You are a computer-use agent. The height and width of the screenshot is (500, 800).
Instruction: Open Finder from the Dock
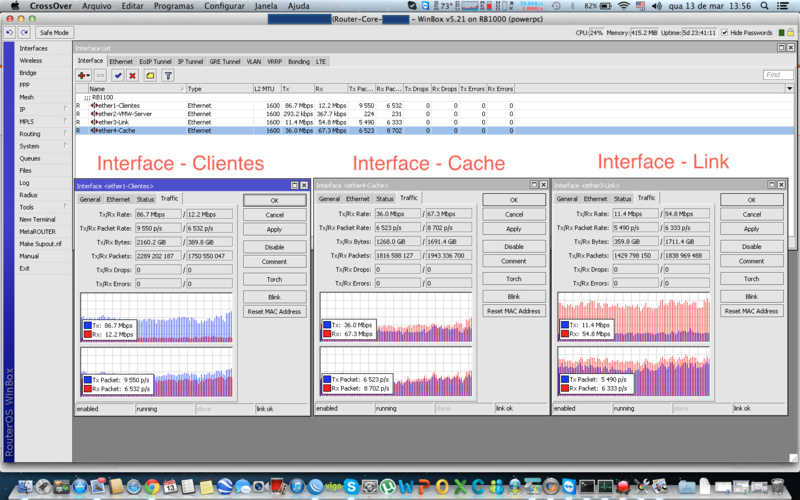point(24,486)
